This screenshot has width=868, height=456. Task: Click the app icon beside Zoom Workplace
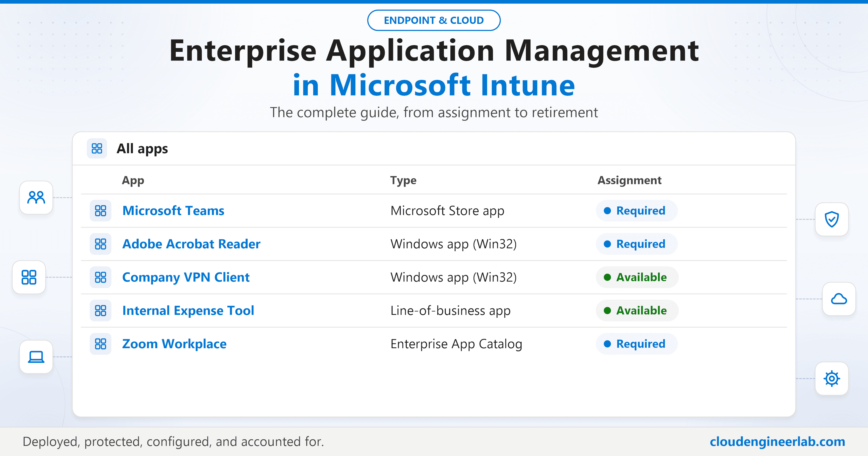click(100, 344)
